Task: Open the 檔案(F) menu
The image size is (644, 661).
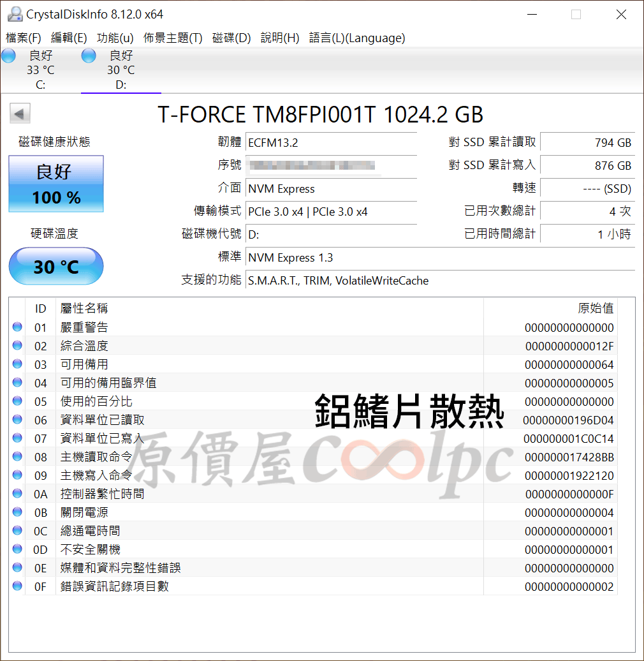Action: [24, 38]
